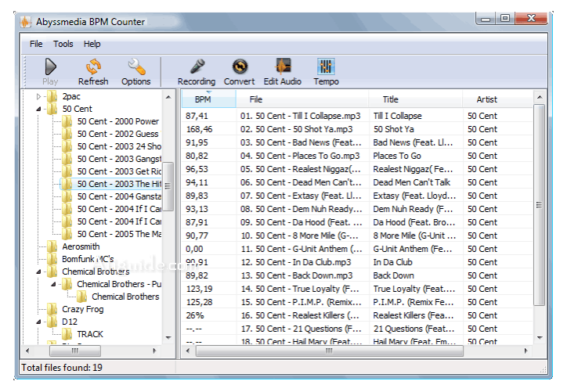Click the 26% progress value in BPM column
The height and width of the screenshot is (392, 567).
tap(195, 315)
